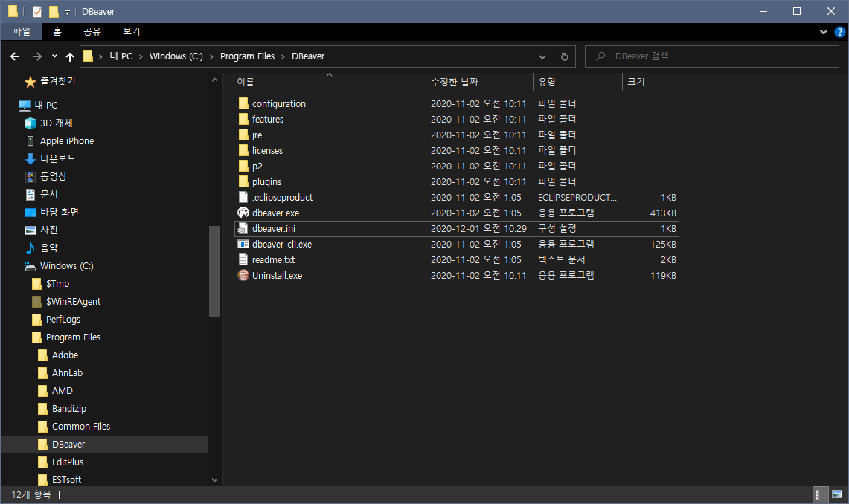Refresh the DBeaver folder view
This screenshot has width=849, height=504.
tap(564, 56)
